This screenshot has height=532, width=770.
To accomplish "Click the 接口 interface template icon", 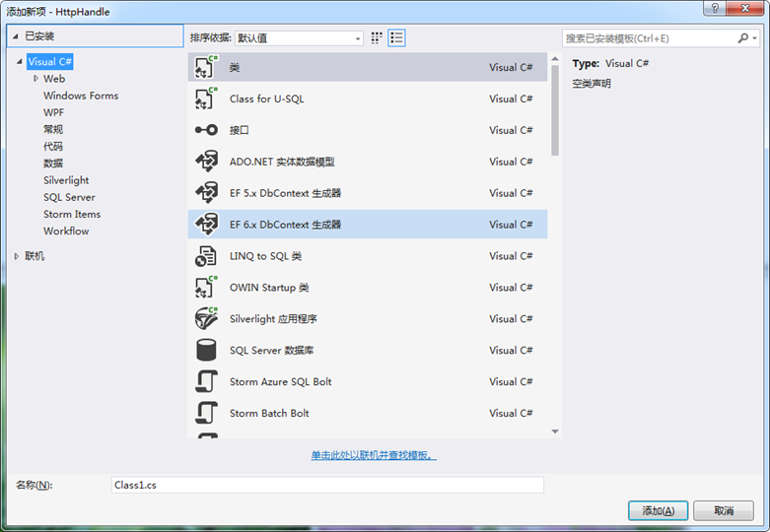I will click(206, 130).
